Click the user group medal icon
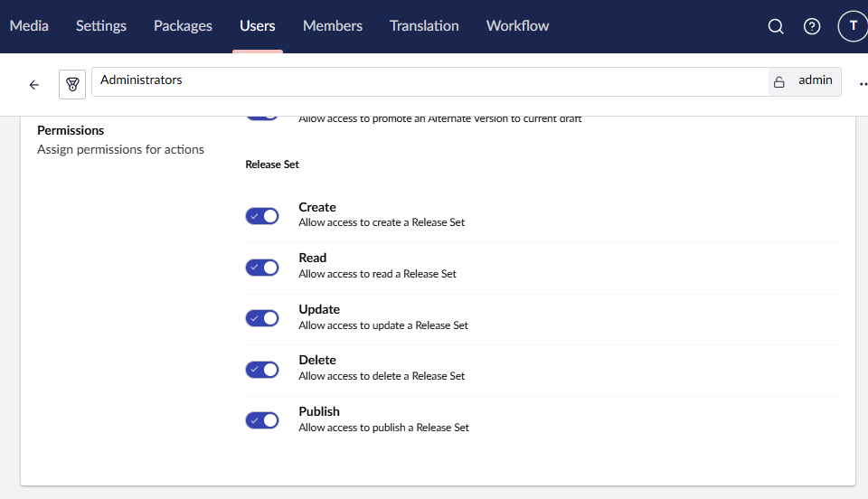868x499 pixels. pos(72,84)
